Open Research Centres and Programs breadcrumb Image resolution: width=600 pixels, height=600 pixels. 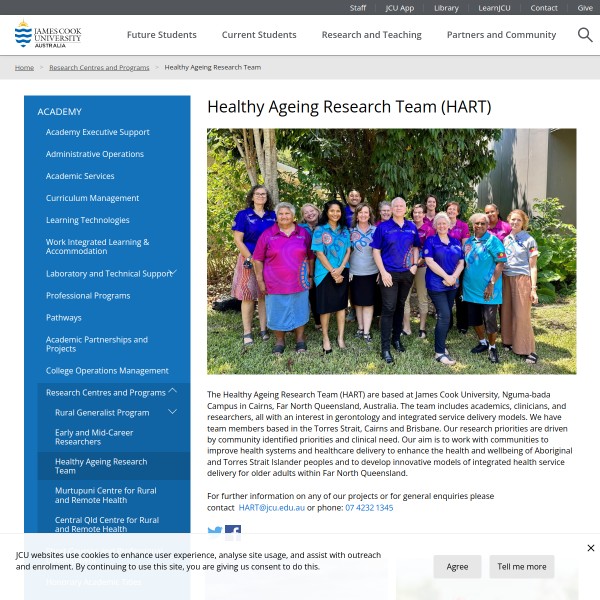pyautogui.click(x=99, y=67)
